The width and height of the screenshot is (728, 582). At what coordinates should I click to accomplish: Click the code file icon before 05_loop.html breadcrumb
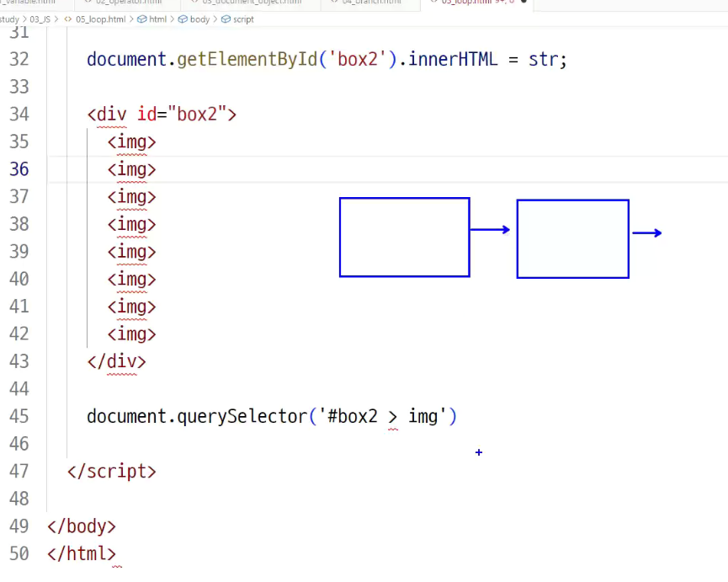coord(68,19)
